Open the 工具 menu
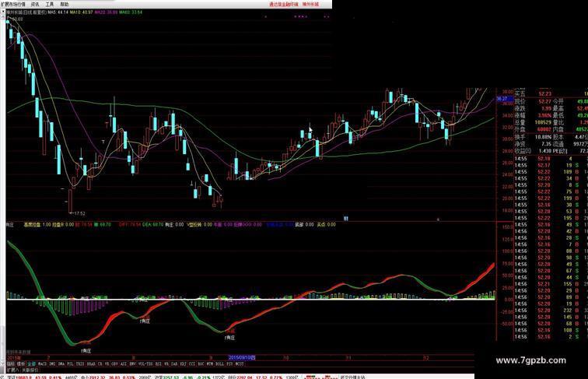 pyautogui.click(x=50, y=4)
